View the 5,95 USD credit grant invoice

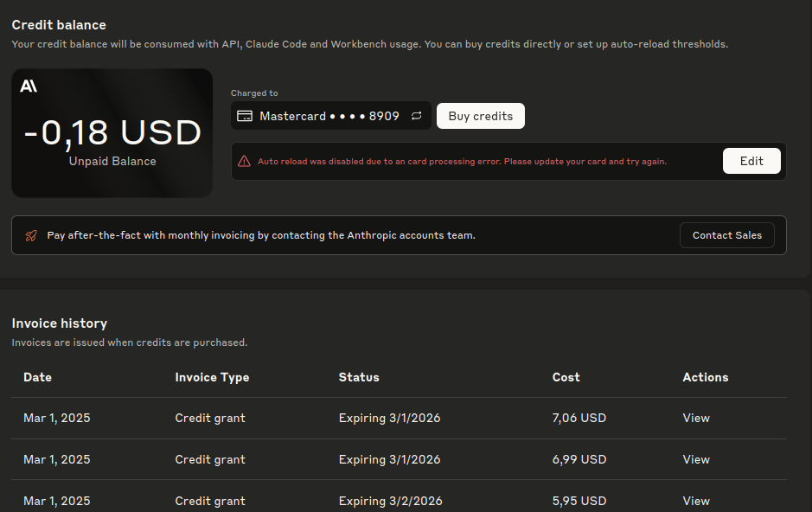coord(695,501)
